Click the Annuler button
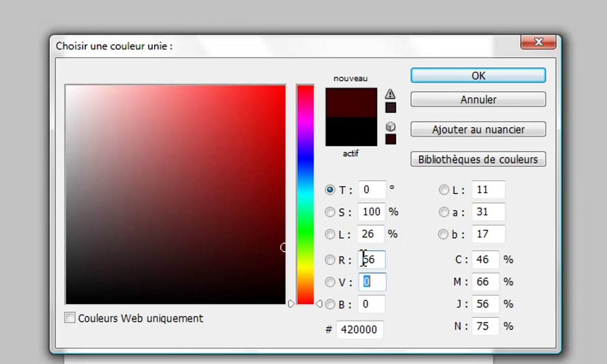This screenshot has height=364, width=607. coord(478,100)
